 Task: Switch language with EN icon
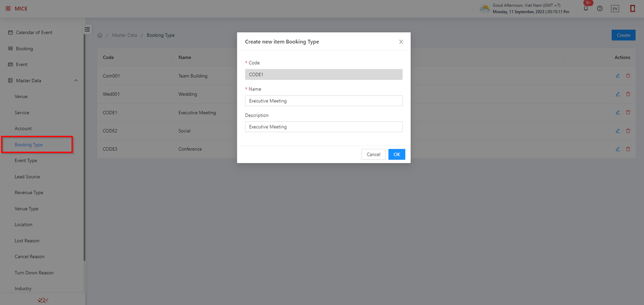tap(615, 8)
